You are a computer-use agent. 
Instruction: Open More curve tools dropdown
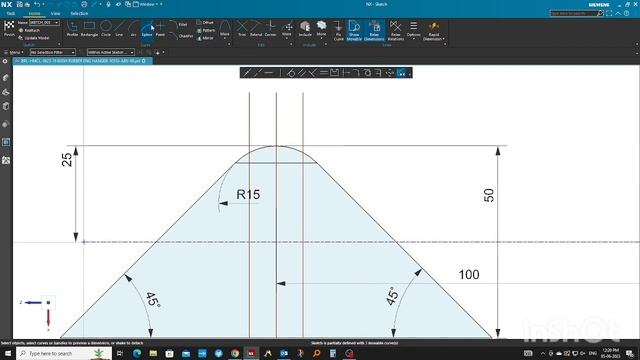[x=224, y=31]
